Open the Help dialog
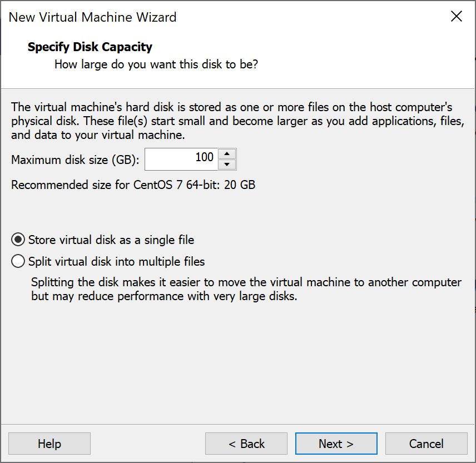This screenshot has width=476, height=463. coord(49,444)
